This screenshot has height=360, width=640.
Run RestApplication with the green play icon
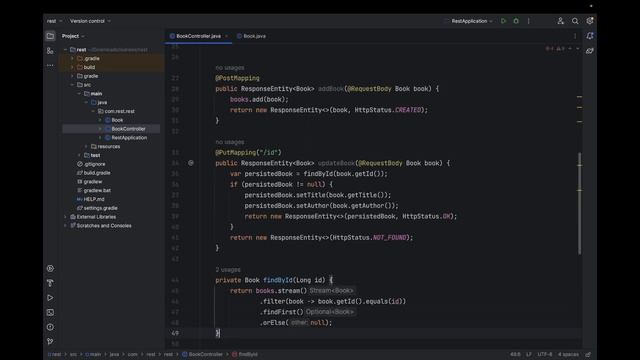(x=504, y=21)
